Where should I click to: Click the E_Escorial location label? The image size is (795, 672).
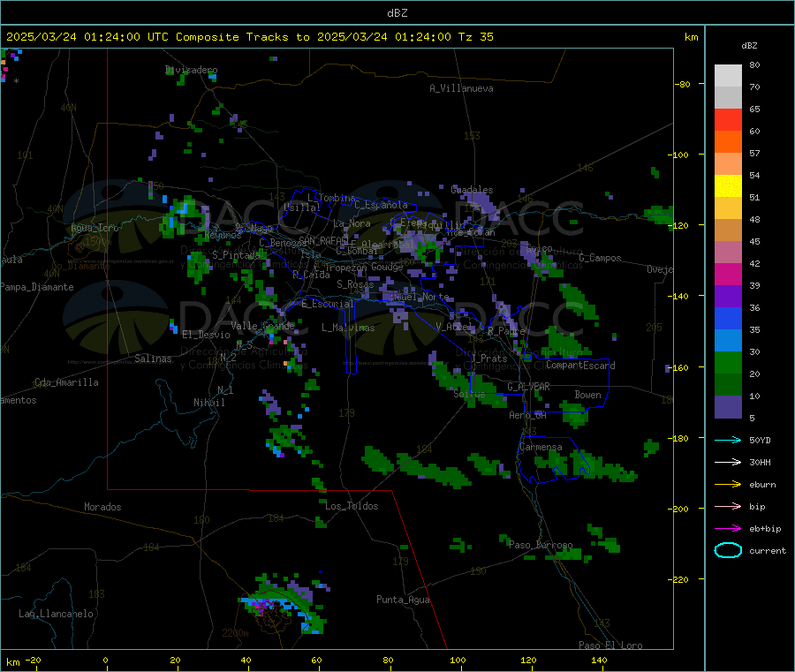[327, 304]
